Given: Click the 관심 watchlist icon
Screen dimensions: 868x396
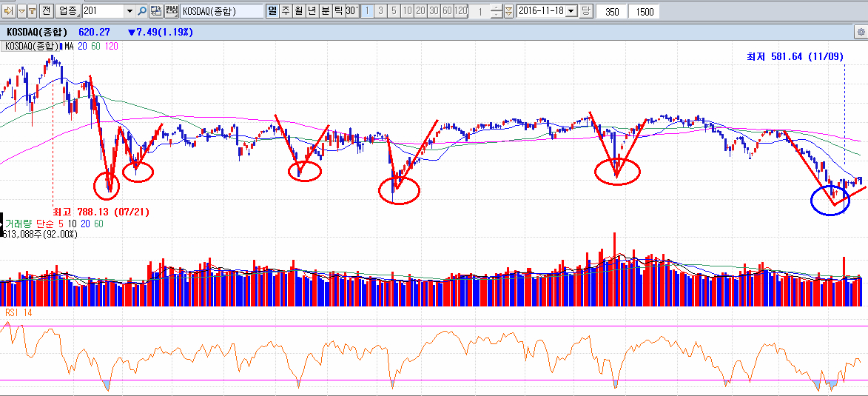Looking at the screenshot, I should [x=171, y=11].
